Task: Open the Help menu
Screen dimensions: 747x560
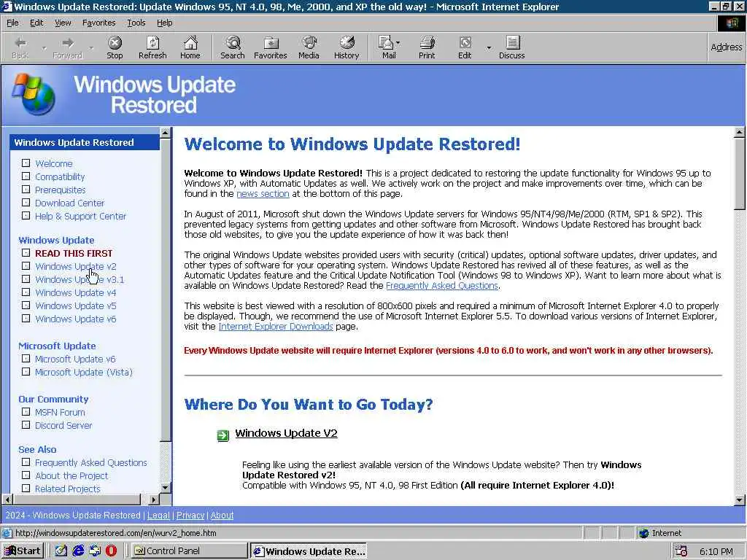Action: 164,23
